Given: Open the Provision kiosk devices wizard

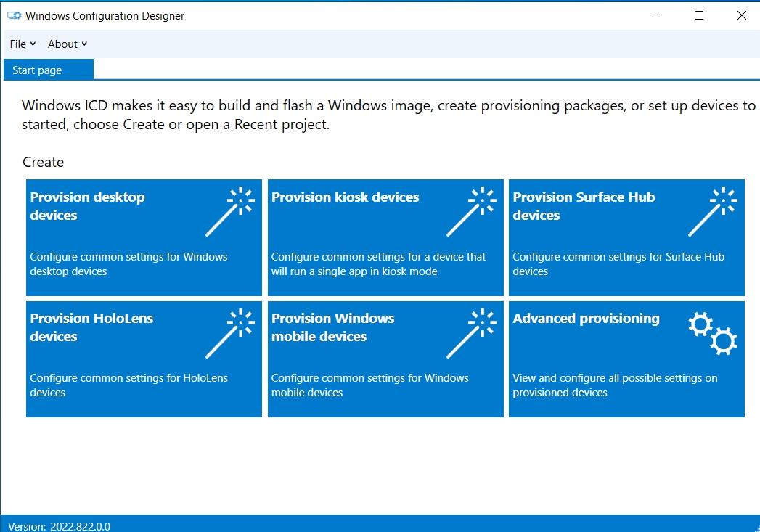Looking at the screenshot, I should pyautogui.click(x=385, y=237).
